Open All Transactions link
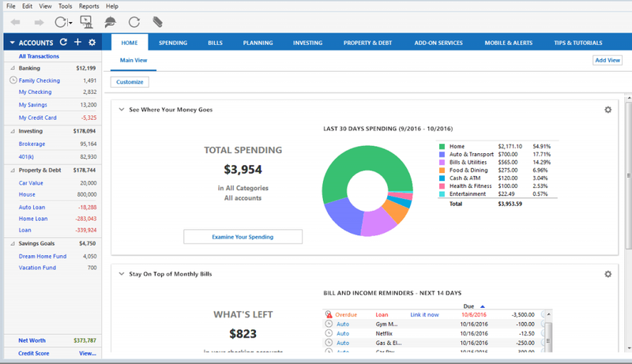This screenshot has height=364, width=632. coord(39,56)
